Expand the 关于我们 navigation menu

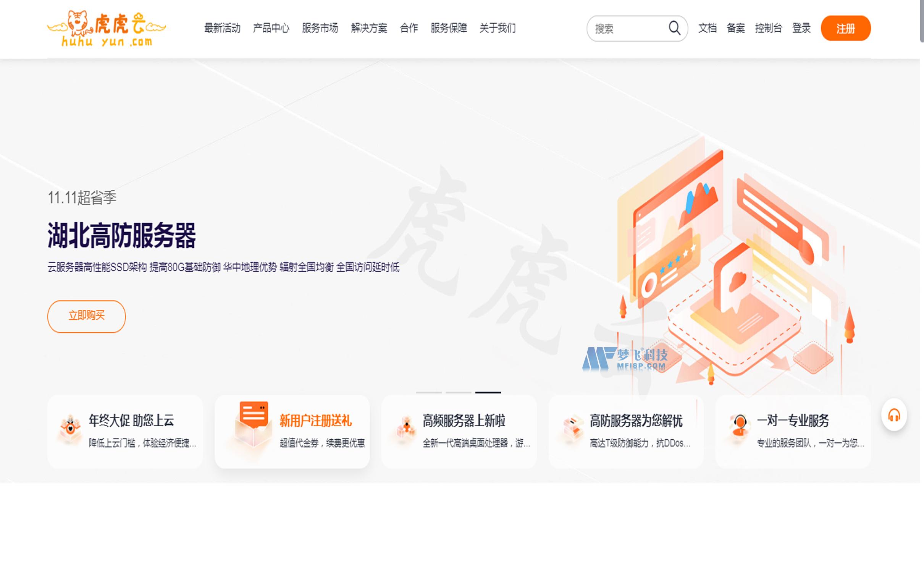pyautogui.click(x=497, y=28)
